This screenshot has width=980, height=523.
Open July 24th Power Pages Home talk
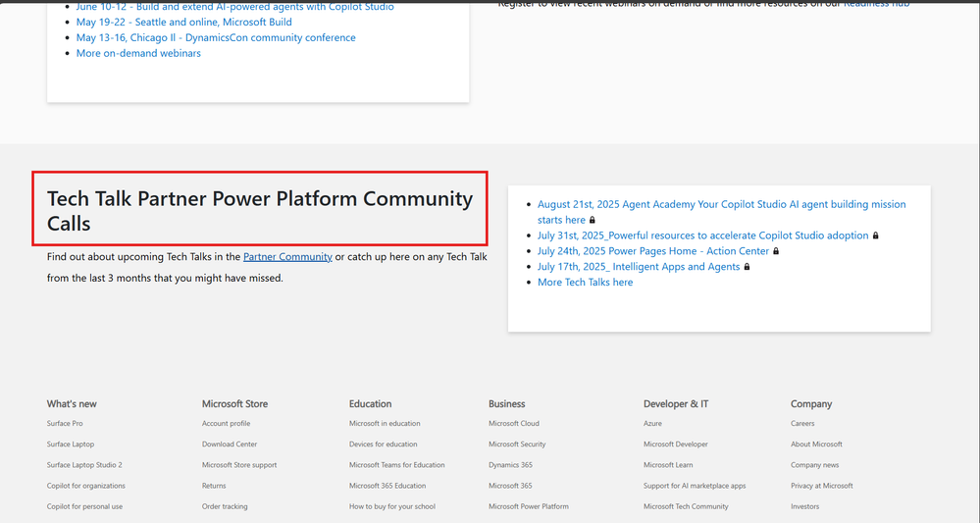click(653, 251)
